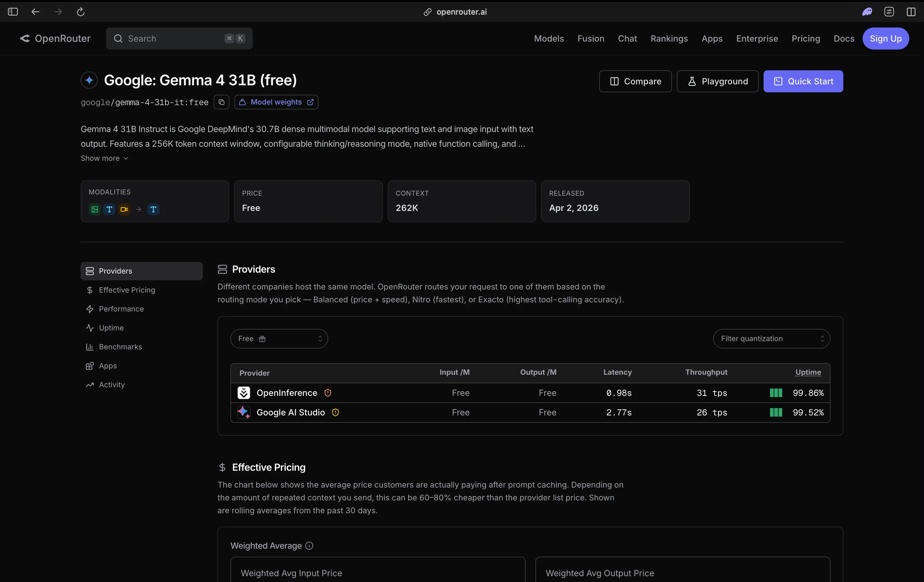
Task: Open the Fusion nav item
Action: [591, 39]
